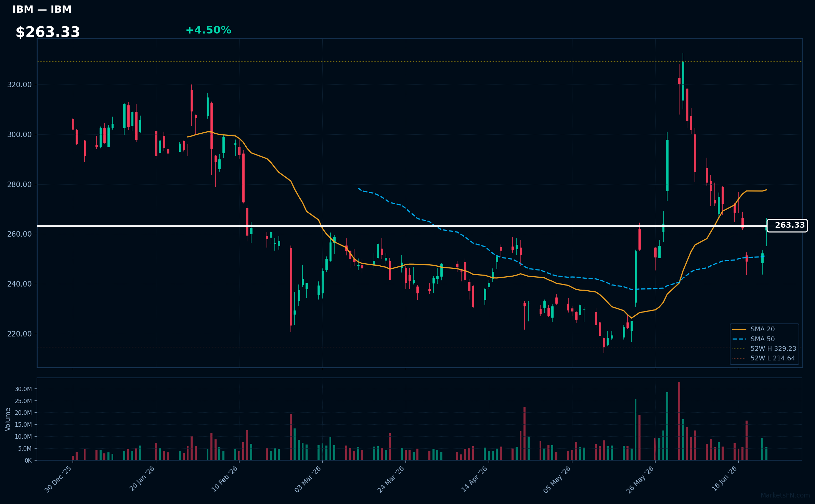
Task: Select 52W L 214.64 legend entry
Action: tap(763, 358)
